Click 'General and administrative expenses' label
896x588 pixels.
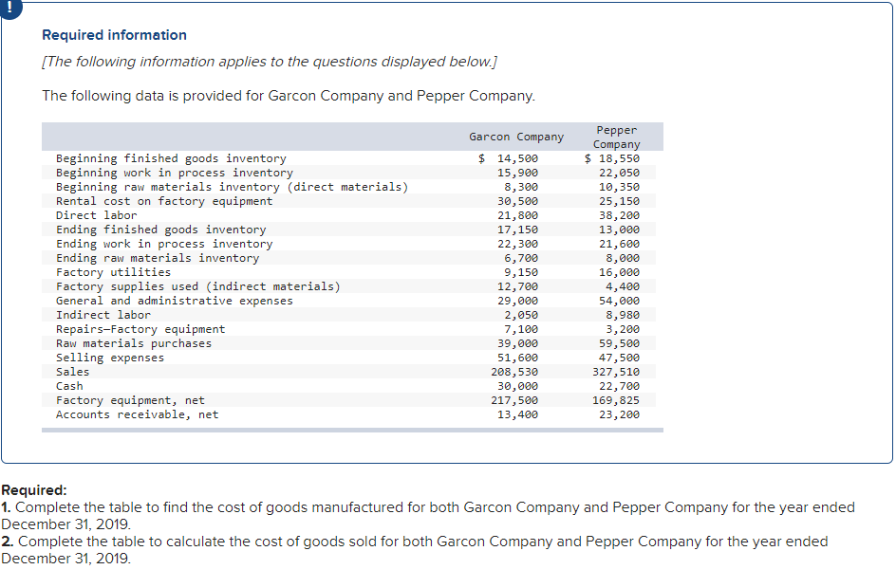[175, 301]
